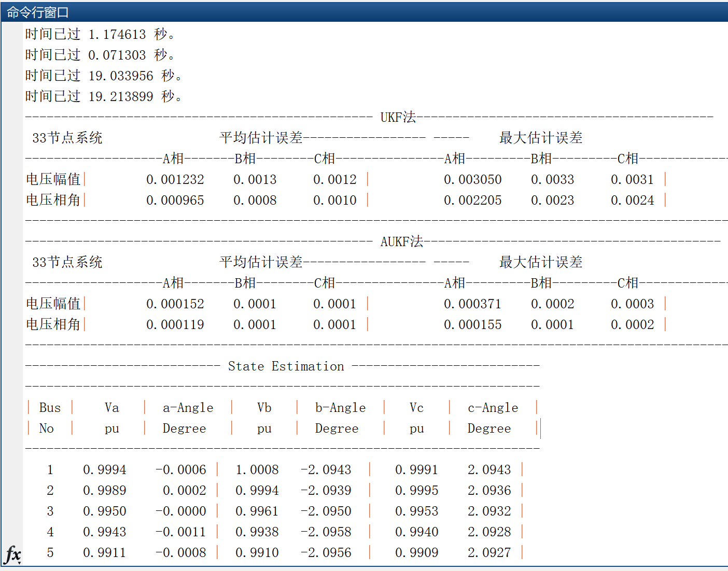Click the 电压幅值 row label under UKF法

click(x=53, y=179)
